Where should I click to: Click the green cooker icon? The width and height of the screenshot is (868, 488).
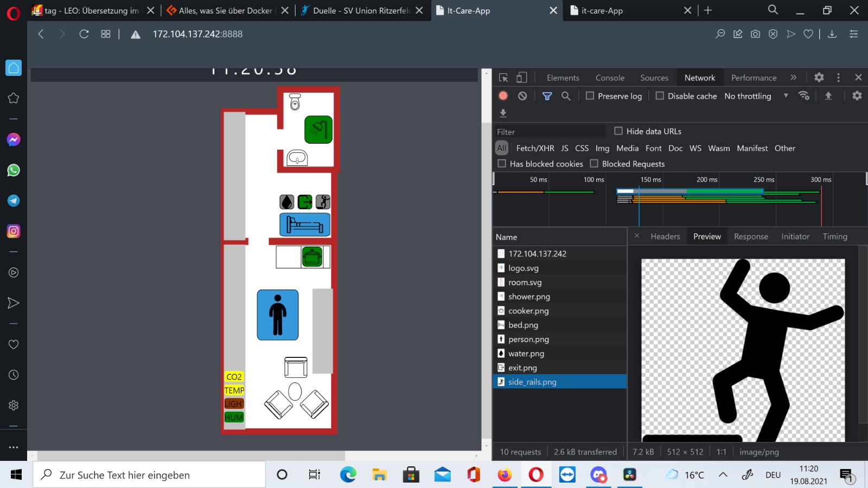312,257
